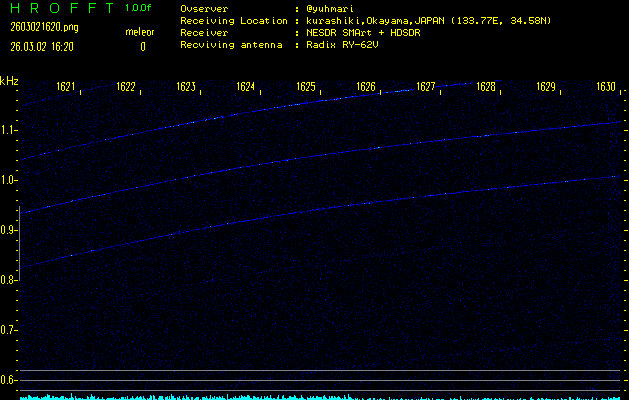The width and height of the screenshot is (629, 400).
Task: Select the 2603021620.png filename text
Action: 38,27
